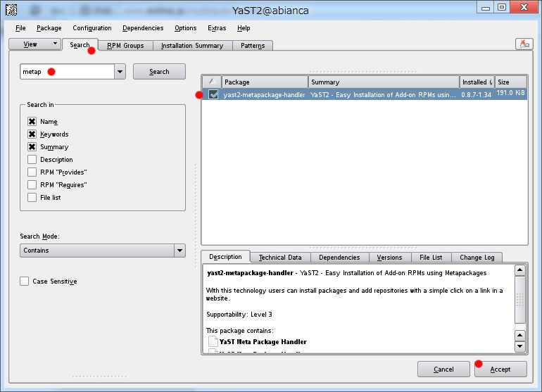Switch to the RPM Groups tab

(125, 46)
